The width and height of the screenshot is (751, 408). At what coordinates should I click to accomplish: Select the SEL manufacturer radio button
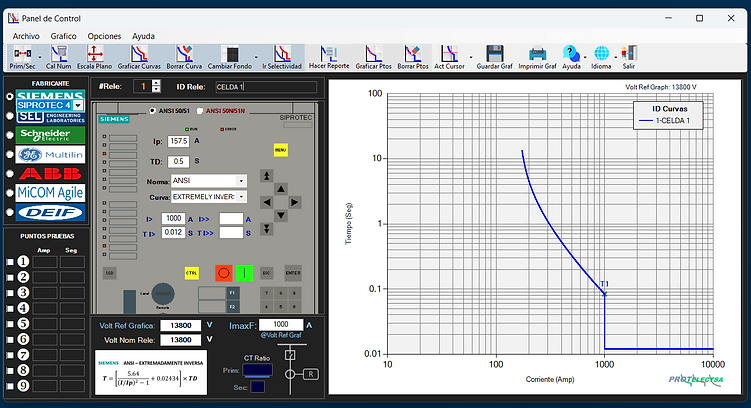point(9,116)
